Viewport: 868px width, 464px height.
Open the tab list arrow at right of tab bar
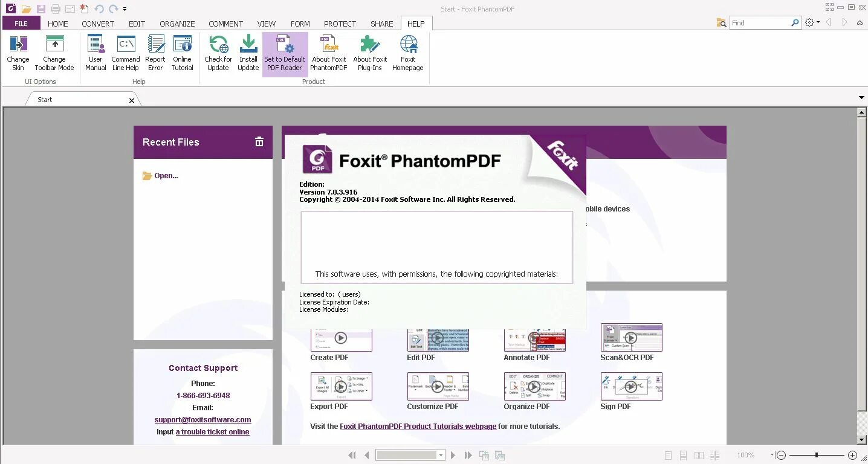pyautogui.click(x=861, y=98)
